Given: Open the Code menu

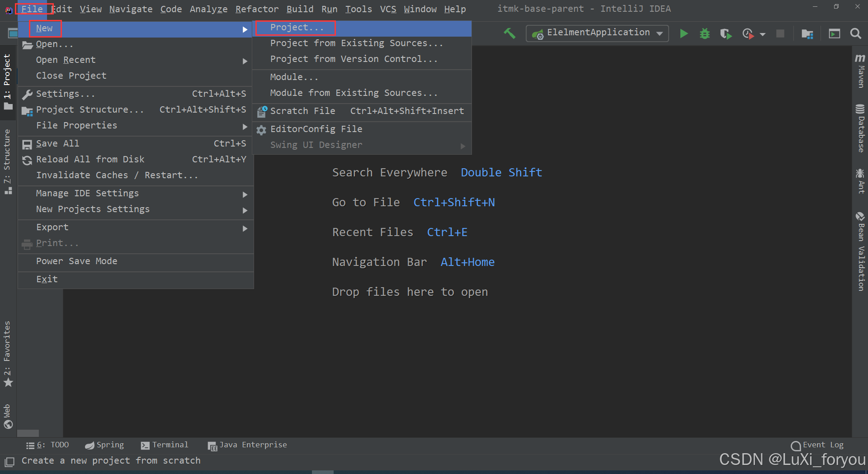Looking at the screenshot, I should [x=171, y=9].
